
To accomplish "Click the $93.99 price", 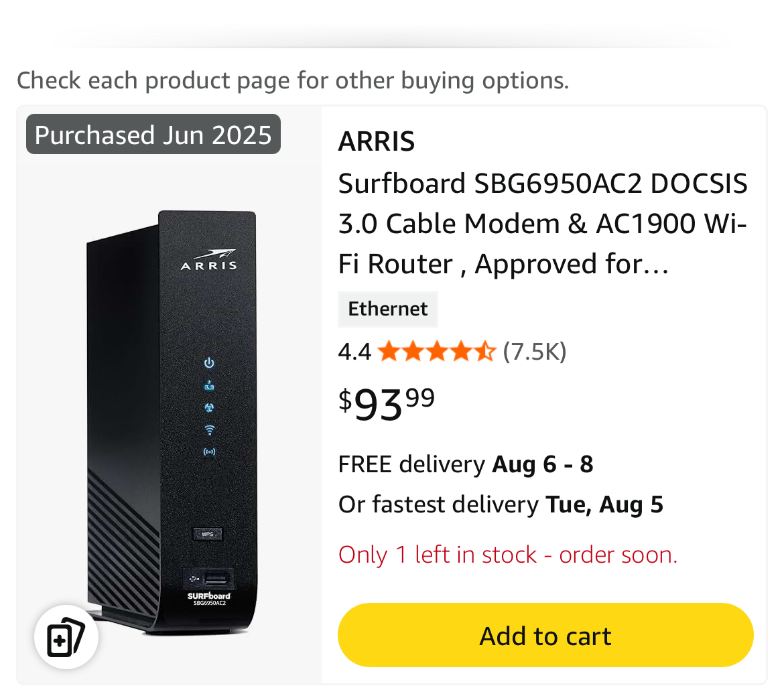I will point(387,403).
